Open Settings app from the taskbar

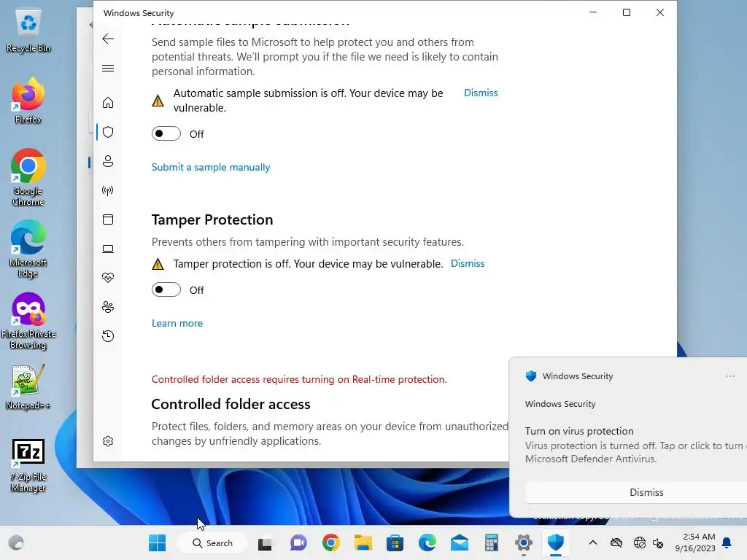coord(524,542)
